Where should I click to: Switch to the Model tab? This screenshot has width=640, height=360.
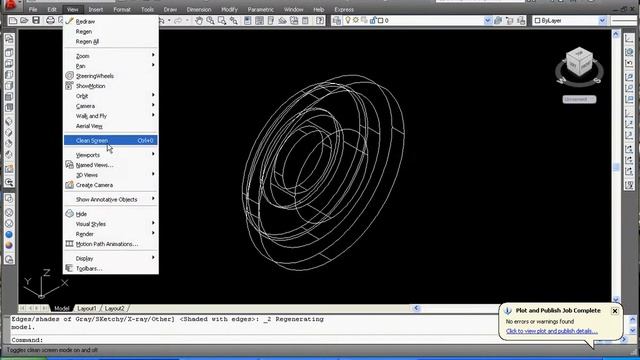tap(62, 308)
